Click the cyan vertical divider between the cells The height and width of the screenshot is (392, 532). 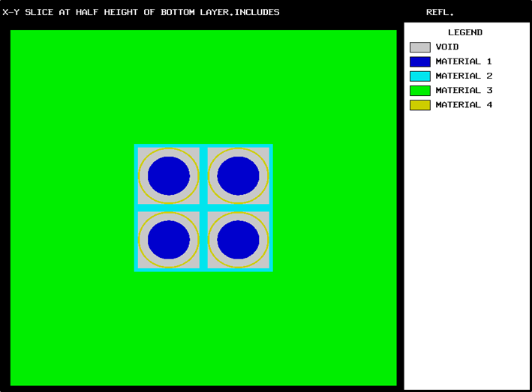[x=203, y=175]
